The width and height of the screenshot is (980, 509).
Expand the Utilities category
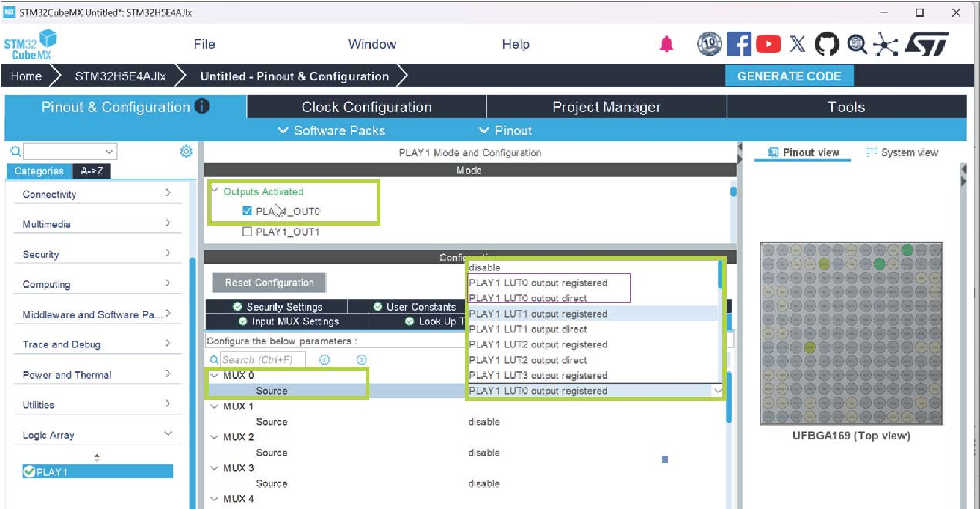point(168,403)
